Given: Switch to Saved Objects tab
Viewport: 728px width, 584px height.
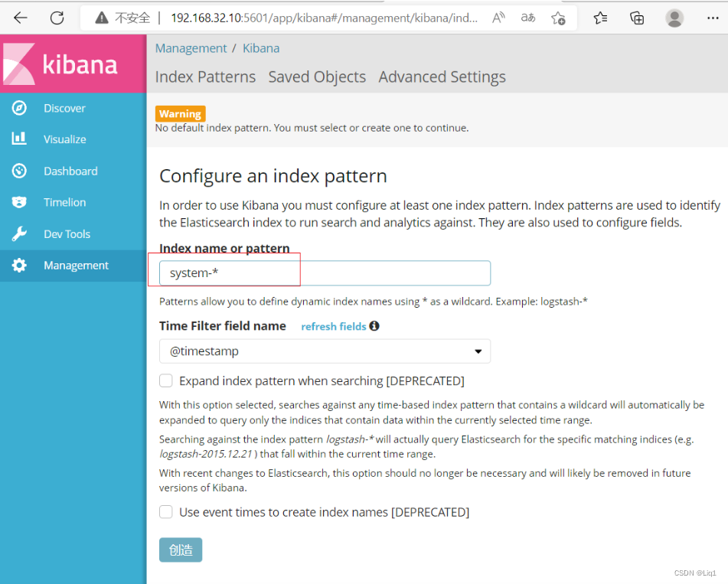Looking at the screenshot, I should [317, 77].
